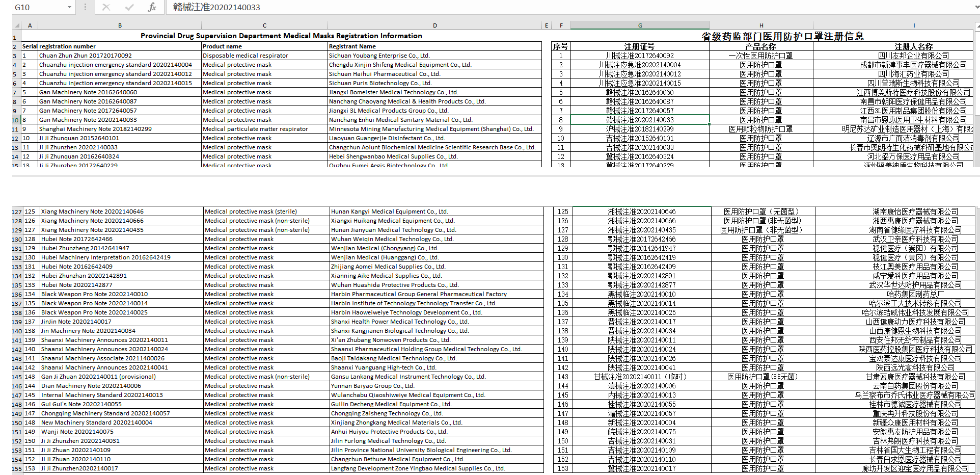Click cell 'Sichuan Youbang Enterprise Co., Ltd.'
980x475 pixels.
click(x=434, y=56)
